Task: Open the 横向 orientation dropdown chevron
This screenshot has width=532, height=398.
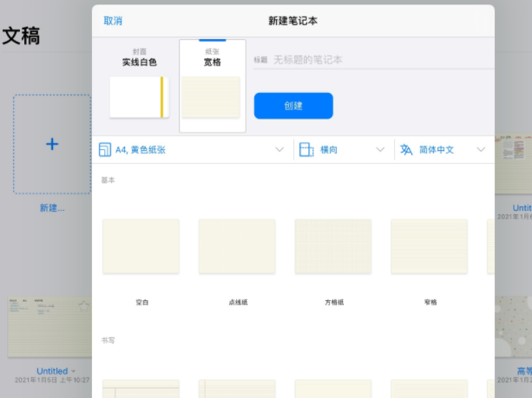Action: (380, 149)
